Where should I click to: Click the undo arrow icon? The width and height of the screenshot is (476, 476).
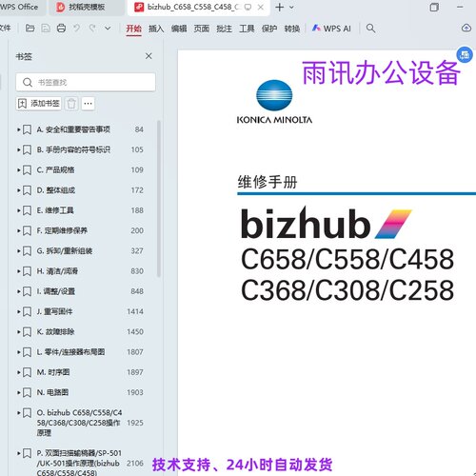(x=76, y=29)
